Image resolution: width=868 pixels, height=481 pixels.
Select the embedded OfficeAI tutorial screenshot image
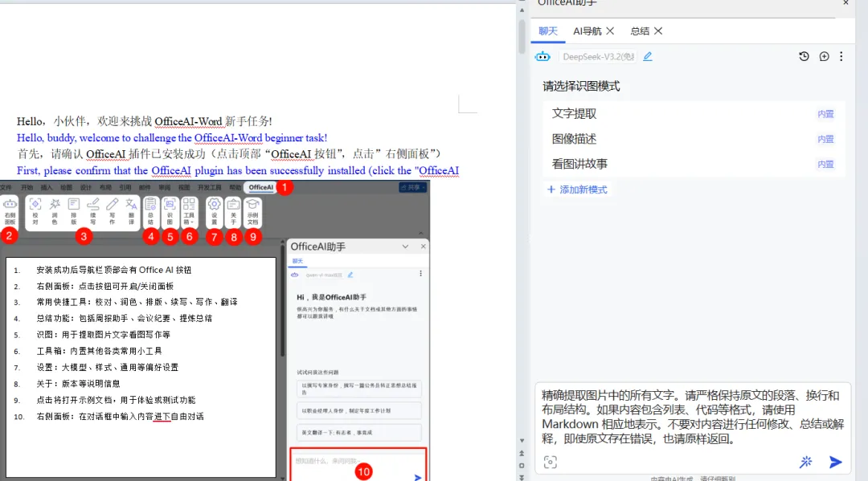[x=215, y=330]
